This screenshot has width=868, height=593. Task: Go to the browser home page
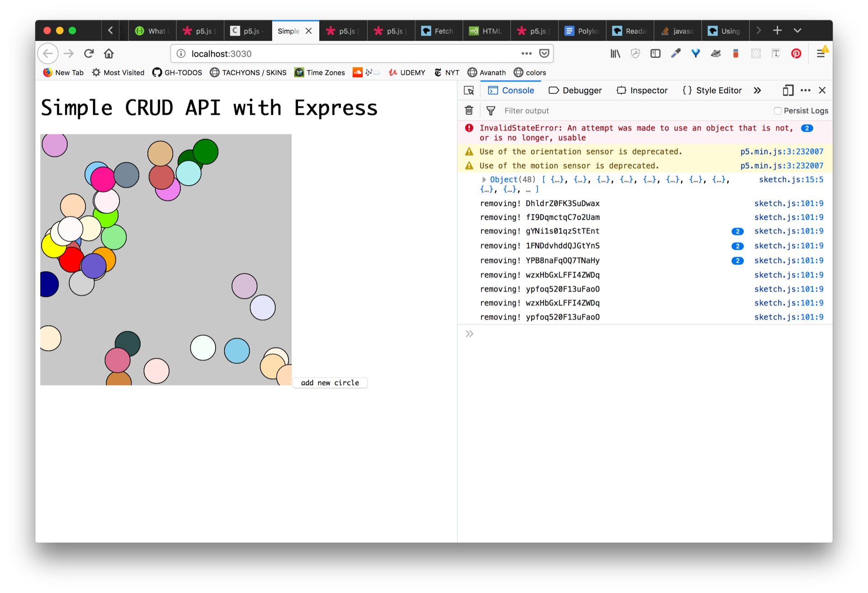pyautogui.click(x=108, y=54)
